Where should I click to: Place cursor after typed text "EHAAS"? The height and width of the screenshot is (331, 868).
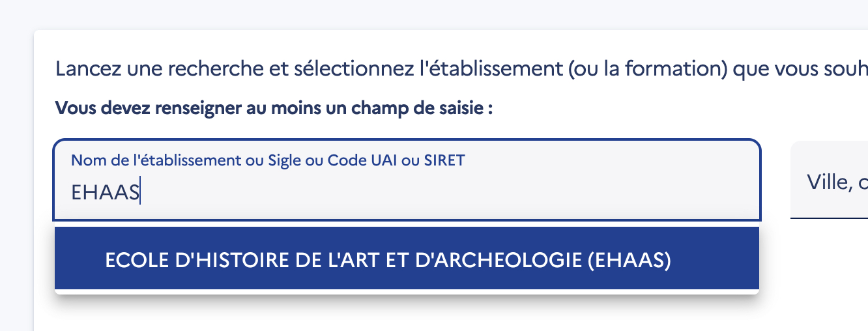[x=140, y=193]
